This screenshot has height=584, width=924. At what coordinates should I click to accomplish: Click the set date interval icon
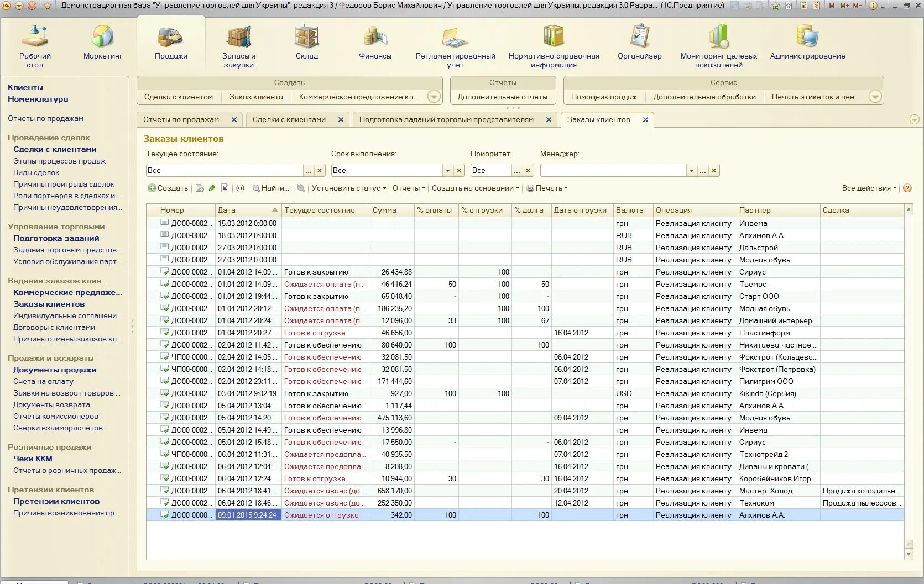tap(240, 188)
